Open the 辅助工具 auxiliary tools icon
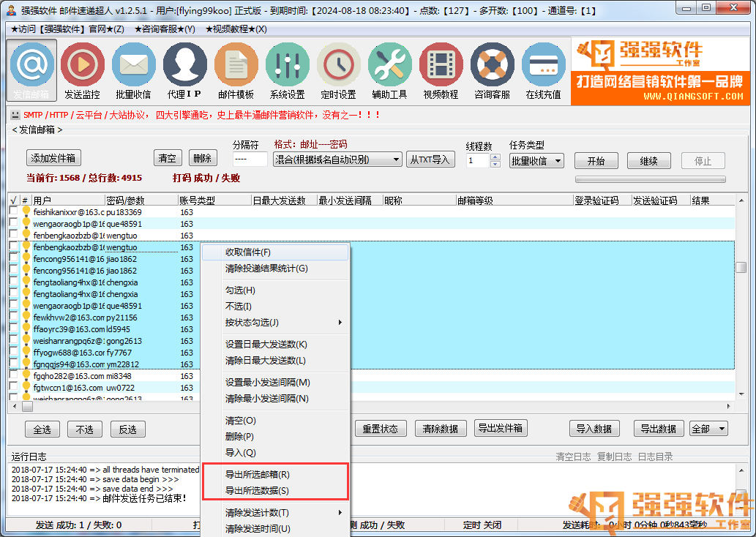This screenshot has height=537, width=756. (389, 70)
